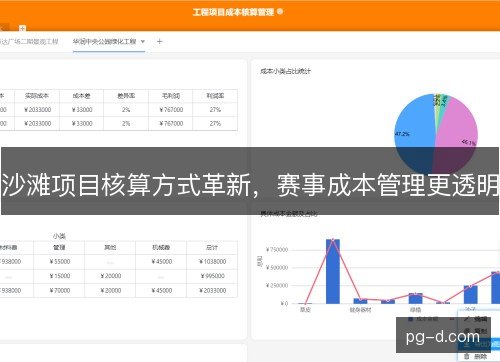Click the 毛利润 column header

(171, 96)
